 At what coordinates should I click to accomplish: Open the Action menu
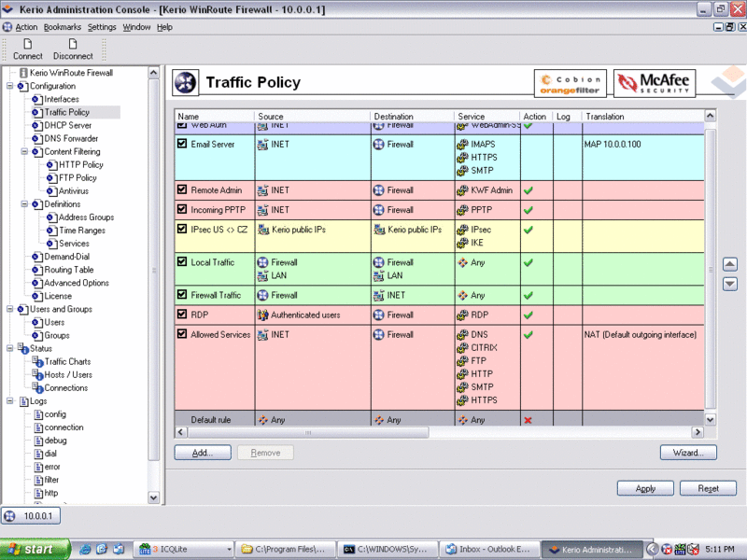pyautogui.click(x=26, y=27)
